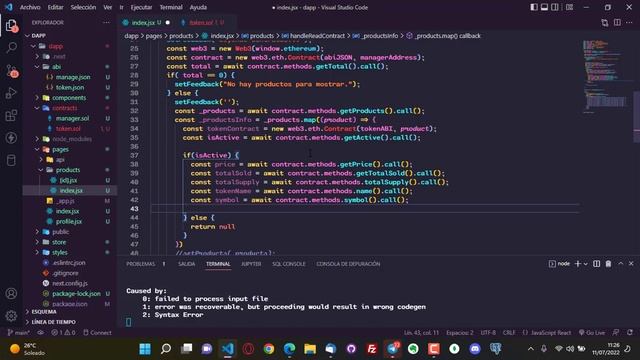Collapse the DAPP root section
Screen dimensions: 640x360
click(x=39, y=36)
